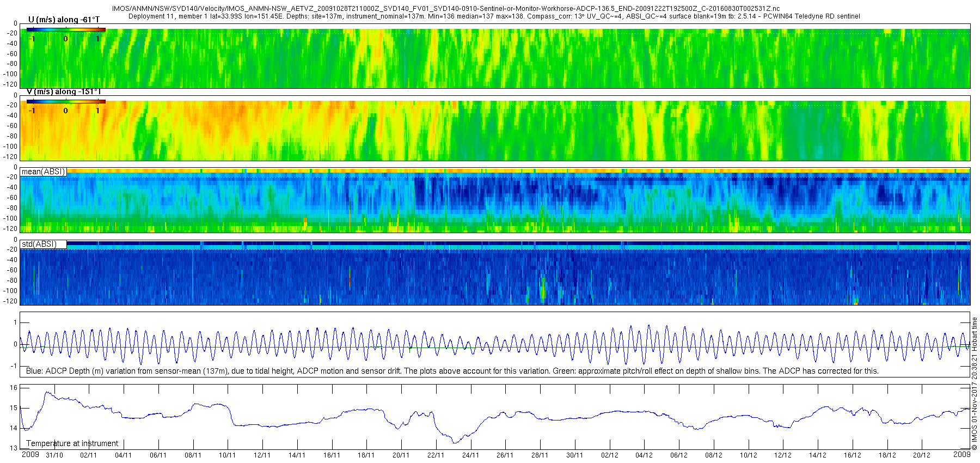Screen dimensions: 980x463
Task: Click the 31/10 date tick
Action: [x=54, y=455]
